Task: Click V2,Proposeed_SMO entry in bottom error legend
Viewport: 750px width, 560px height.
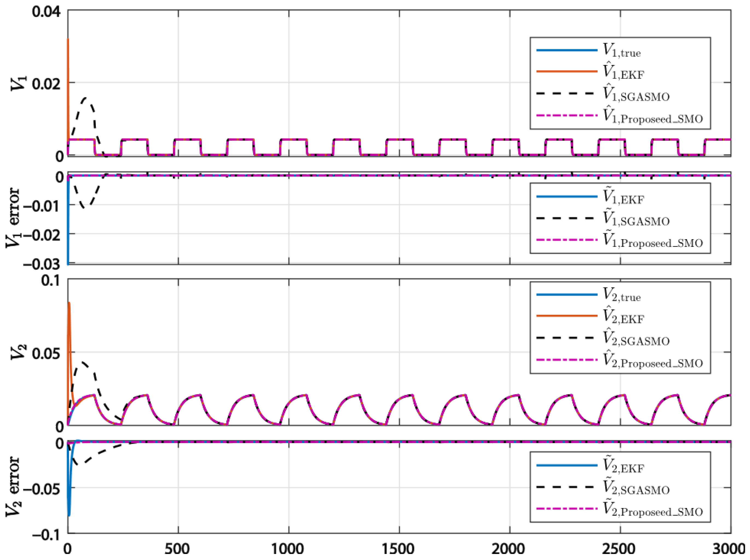Action: click(653, 509)
